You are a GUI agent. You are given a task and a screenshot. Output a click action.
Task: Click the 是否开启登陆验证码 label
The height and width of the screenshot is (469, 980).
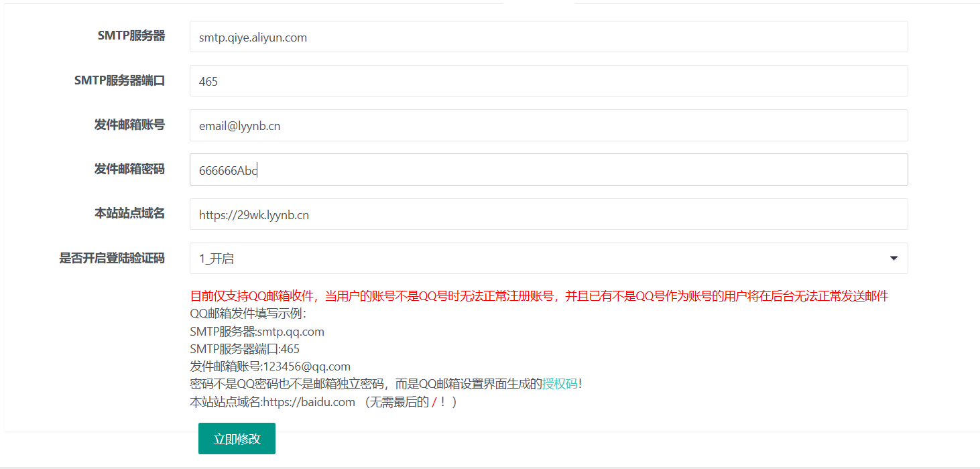coord(112,258)
